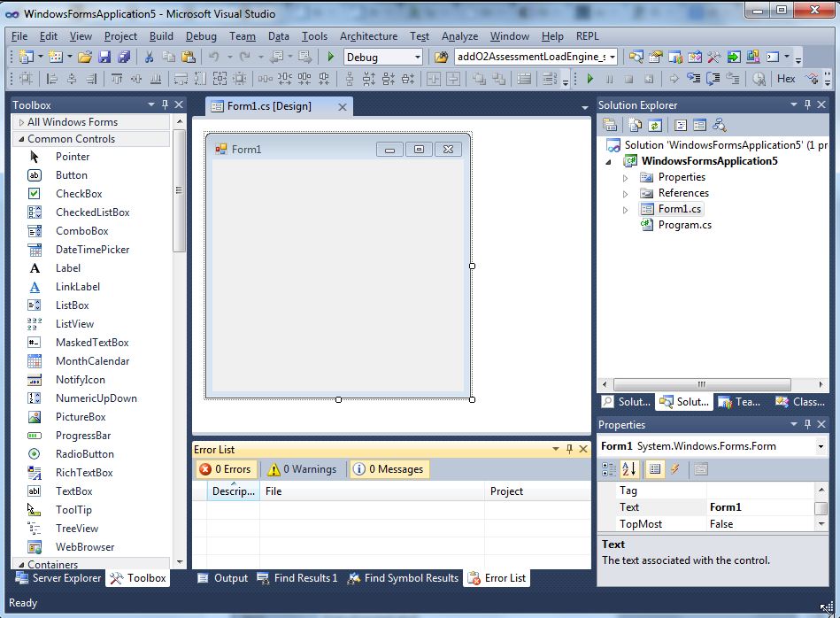Click the Description column header

[x=234, y=491]
